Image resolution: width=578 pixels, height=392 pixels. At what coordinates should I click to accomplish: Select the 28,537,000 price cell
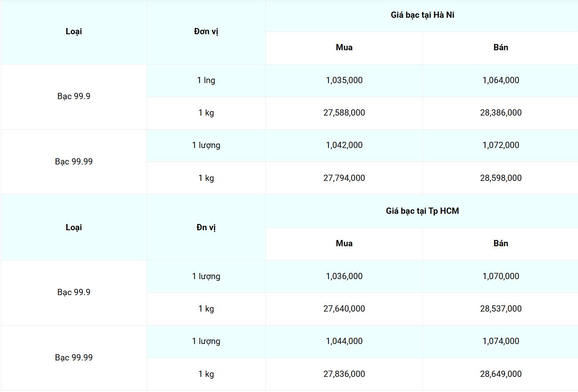[501, 309]
